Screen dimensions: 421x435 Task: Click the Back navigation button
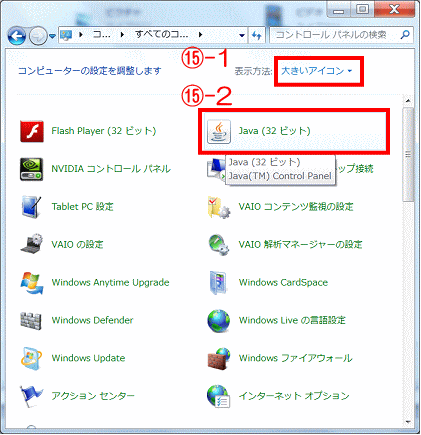click(x=17, y=36)
